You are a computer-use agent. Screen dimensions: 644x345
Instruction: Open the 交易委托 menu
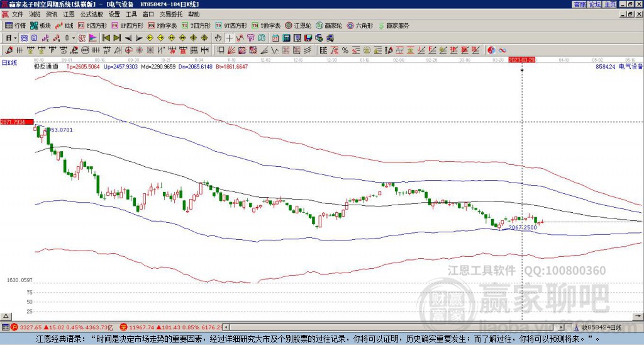point(171,14)
